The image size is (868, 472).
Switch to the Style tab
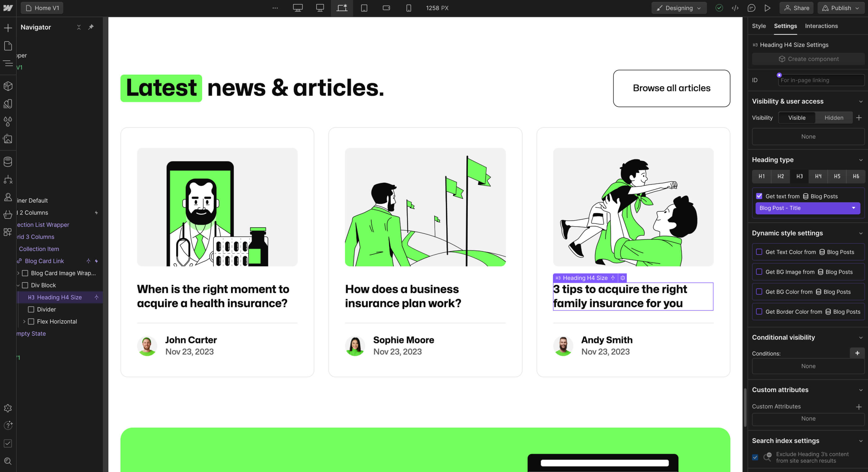759,26
